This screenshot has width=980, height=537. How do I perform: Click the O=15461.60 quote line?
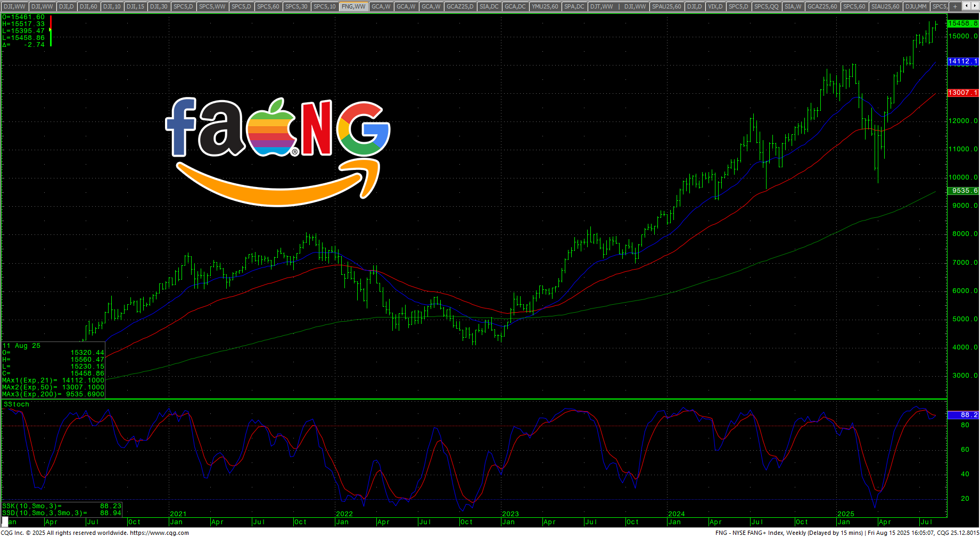pos(23,17)
